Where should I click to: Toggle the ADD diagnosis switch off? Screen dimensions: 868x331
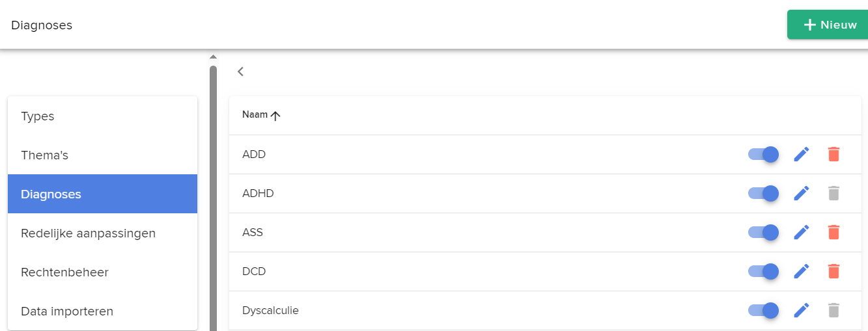[x=763, y=154]
